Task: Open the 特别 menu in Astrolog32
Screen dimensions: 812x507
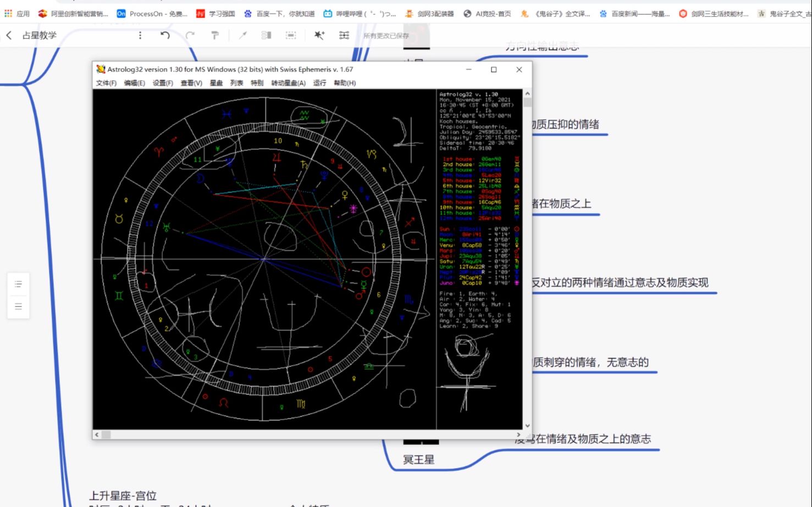Action: (x=257, y=83)
